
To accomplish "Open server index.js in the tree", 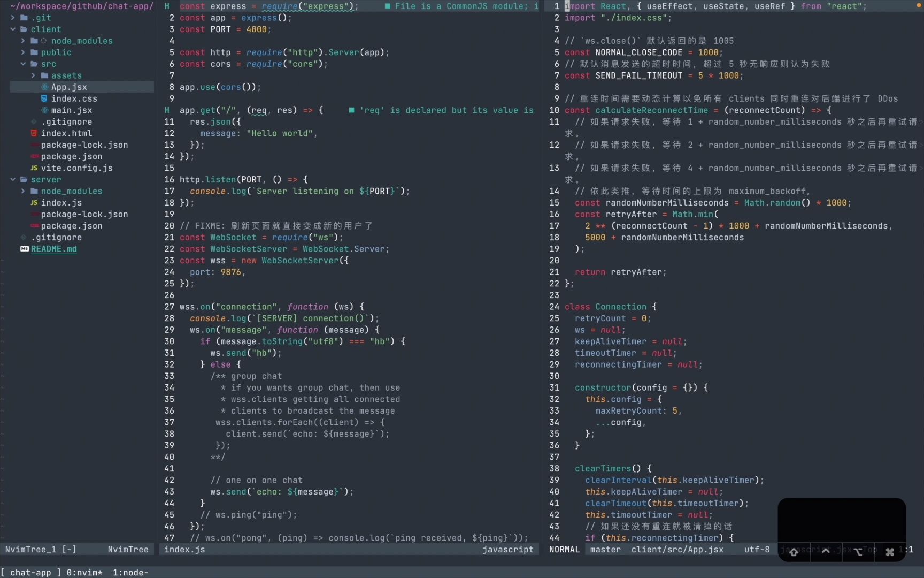I will pyautogui.click(x=61, y=203).
